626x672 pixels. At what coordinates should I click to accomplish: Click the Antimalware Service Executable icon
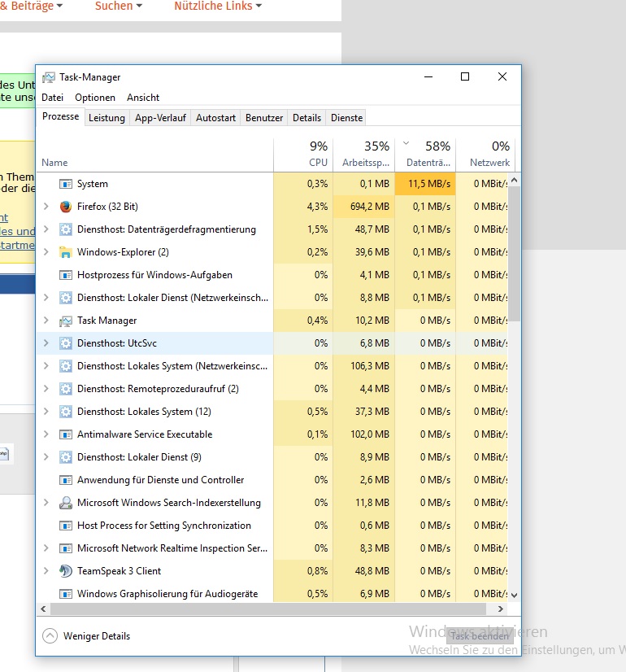click(66, 434)
